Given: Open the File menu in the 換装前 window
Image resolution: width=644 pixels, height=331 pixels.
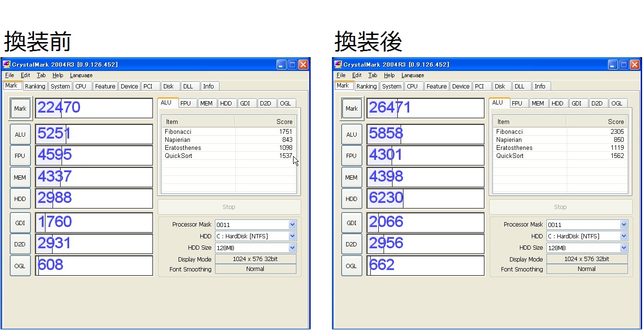Looking at the screenshot, I should tap(9, 75).
